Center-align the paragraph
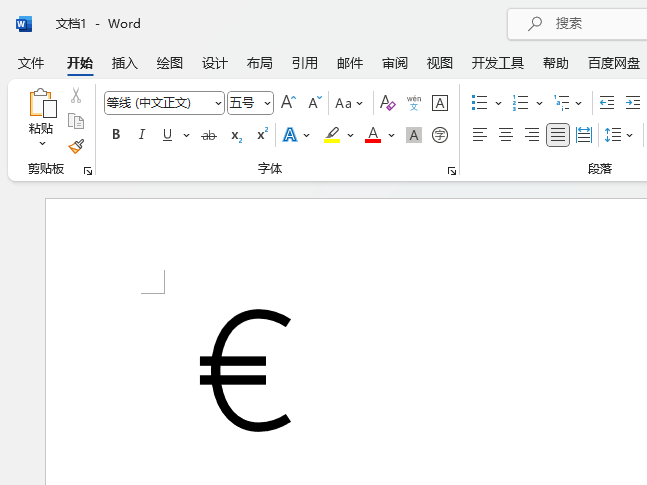 tap(506, 135)
